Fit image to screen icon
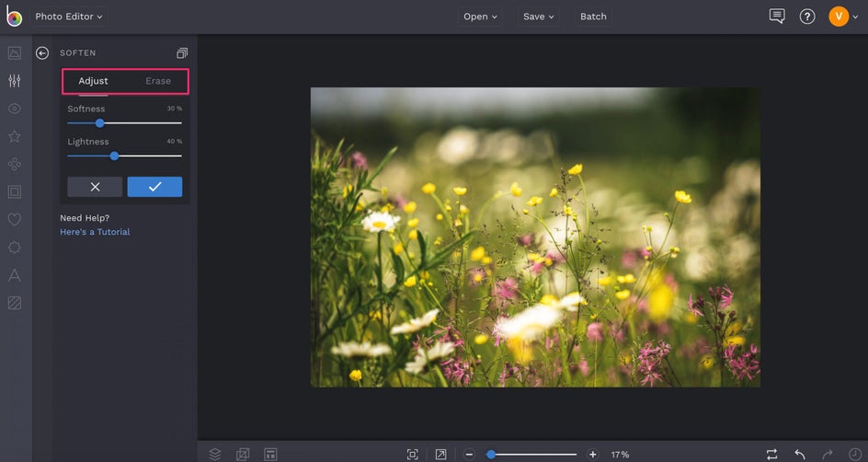Image resolution: width=868 pixels, height=462 pixels. [413, 454]
